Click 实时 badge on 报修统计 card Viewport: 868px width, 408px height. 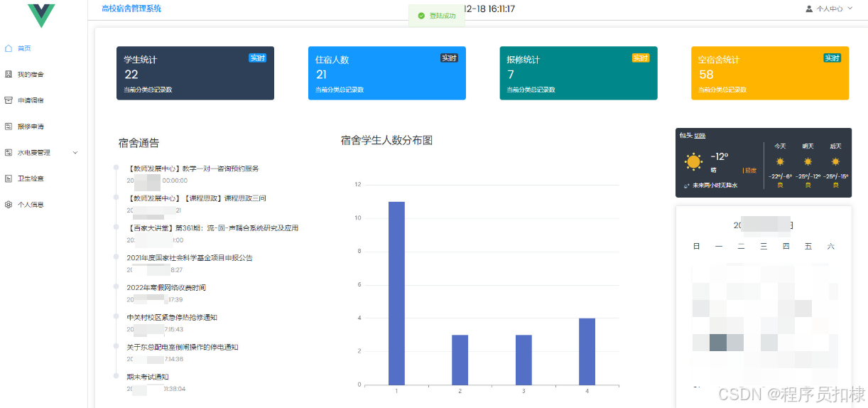tap(641, 58)
